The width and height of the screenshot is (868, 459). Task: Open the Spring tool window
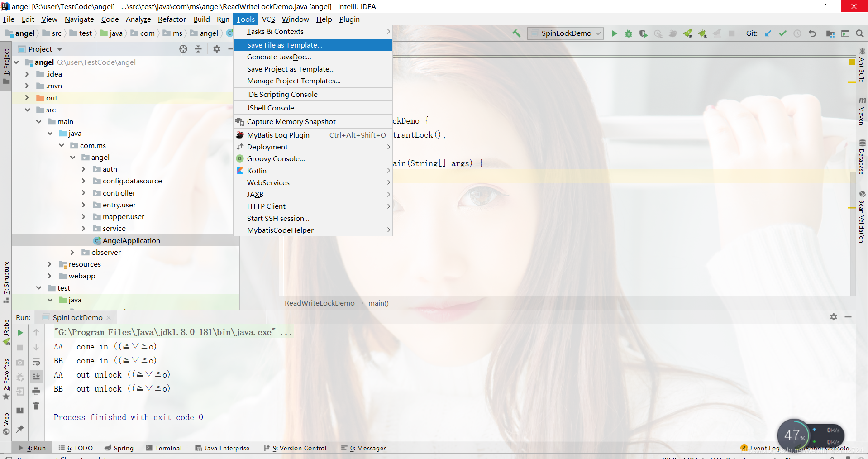click(x=119, y=448)
